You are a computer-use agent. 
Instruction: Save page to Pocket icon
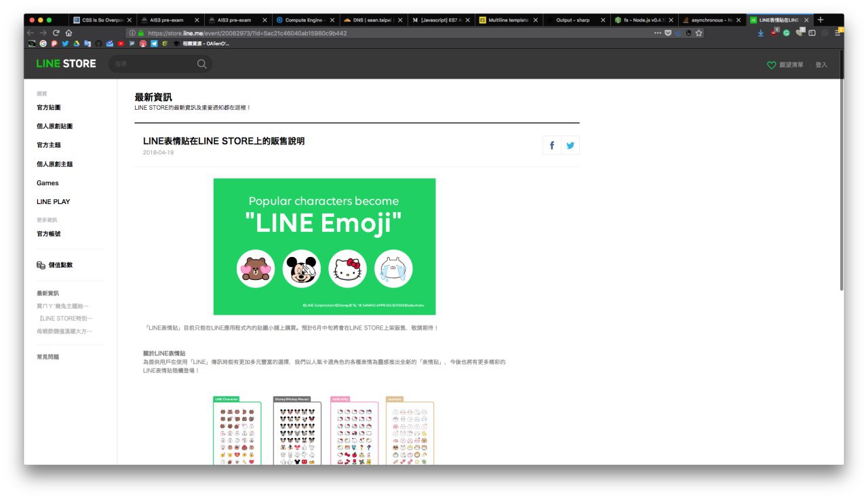click(x=669, y=33)
